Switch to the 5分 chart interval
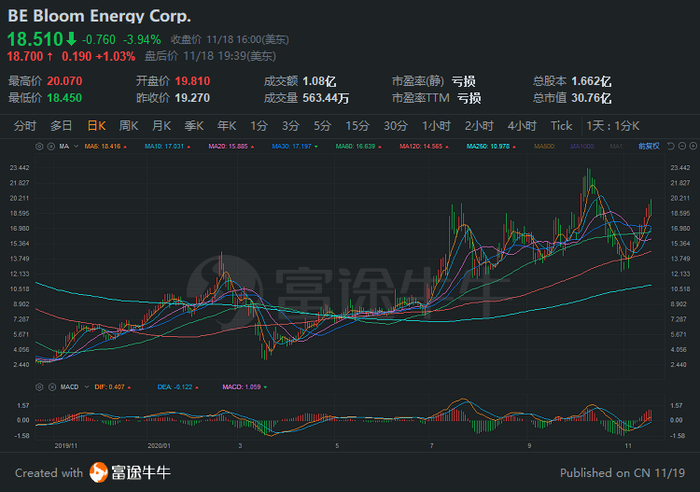 click(x=322, y=126)
